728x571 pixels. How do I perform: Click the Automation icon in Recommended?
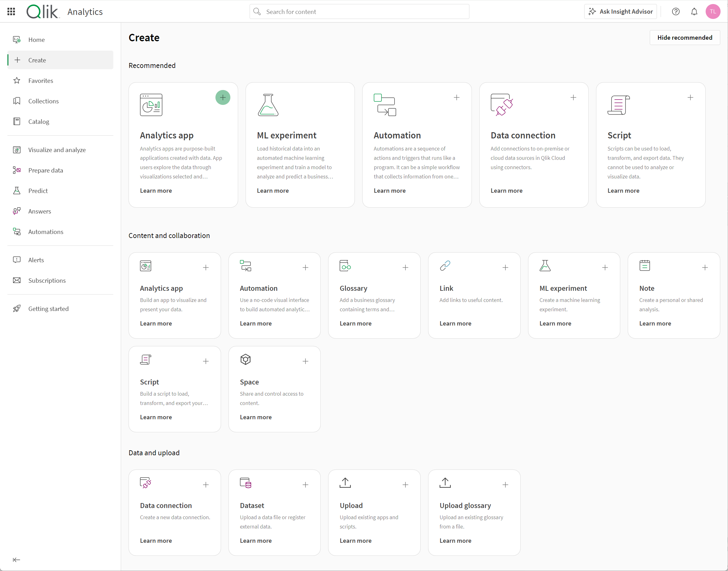[385, 106]
